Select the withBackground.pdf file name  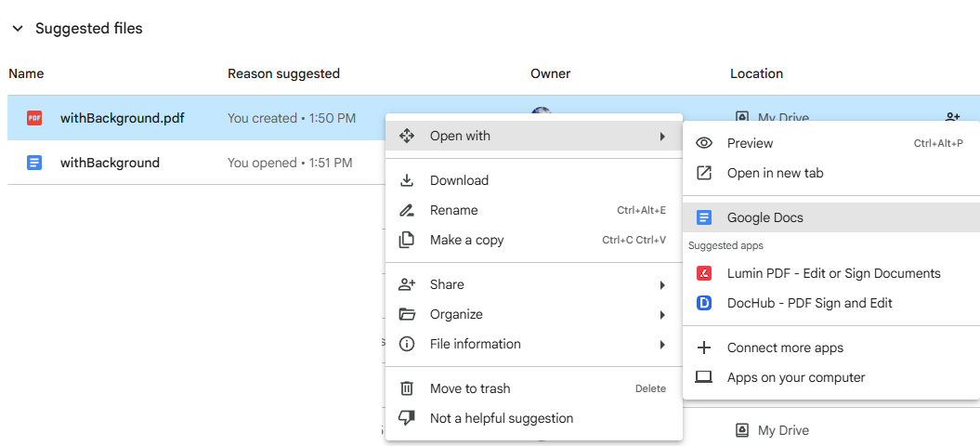pos(123,118)
